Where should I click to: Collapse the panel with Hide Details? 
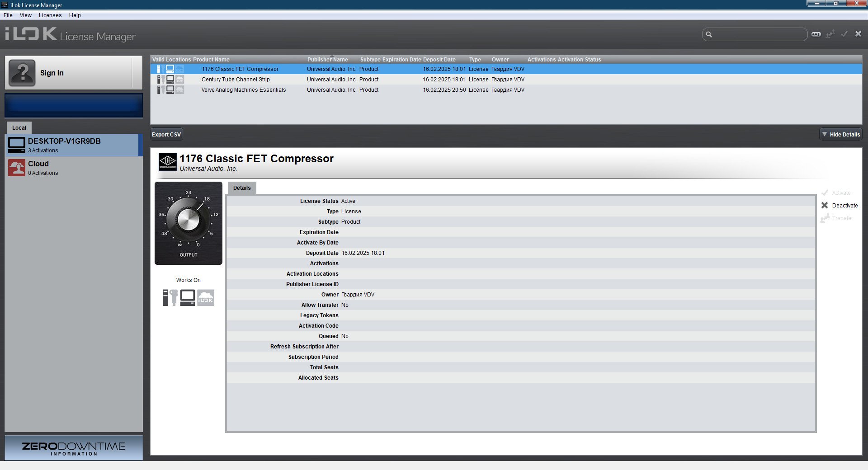click(841, 135)
